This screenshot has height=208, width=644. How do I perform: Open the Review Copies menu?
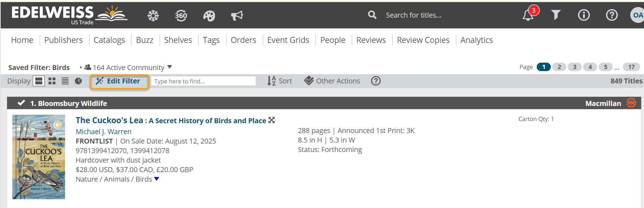pos(423,40)
